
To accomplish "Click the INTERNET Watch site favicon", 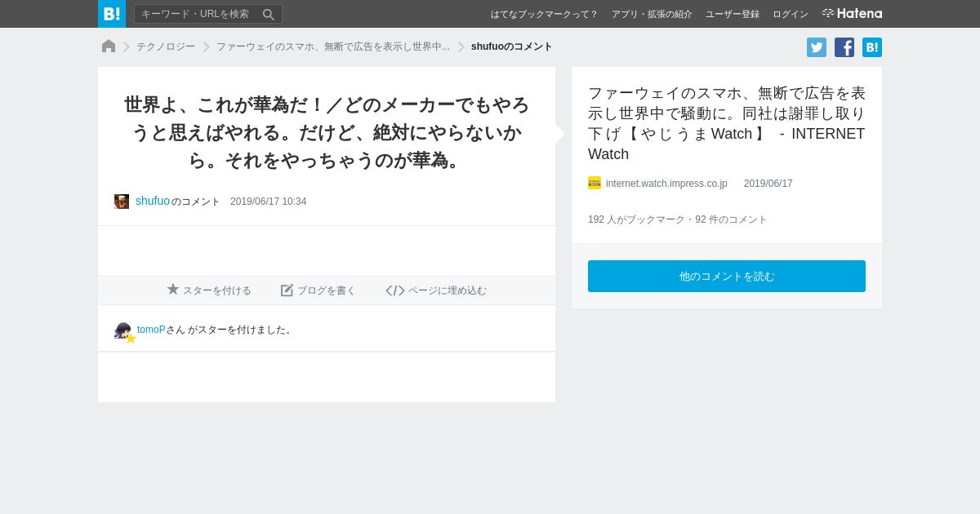I will [x=595, y=183].
